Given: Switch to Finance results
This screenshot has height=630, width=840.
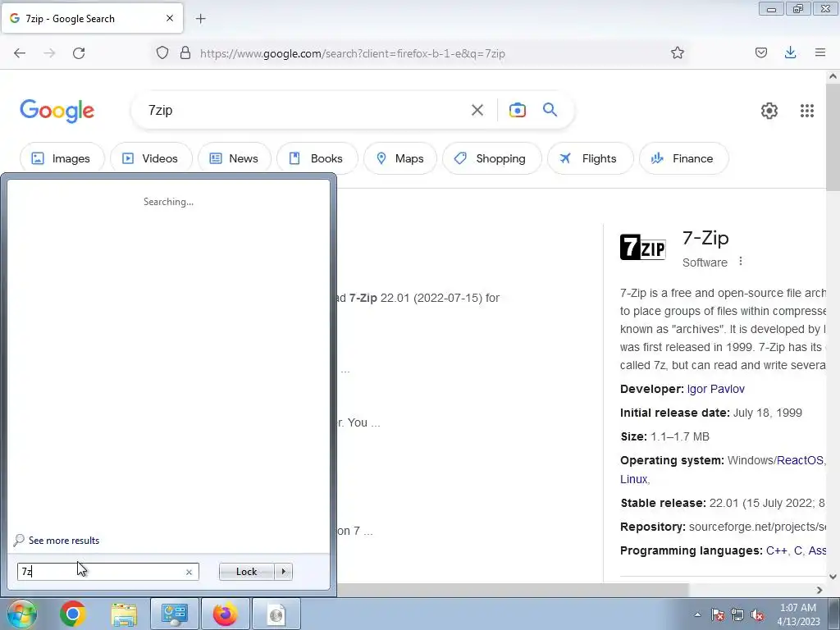Looking at the screenshot, I should point(683,158).
